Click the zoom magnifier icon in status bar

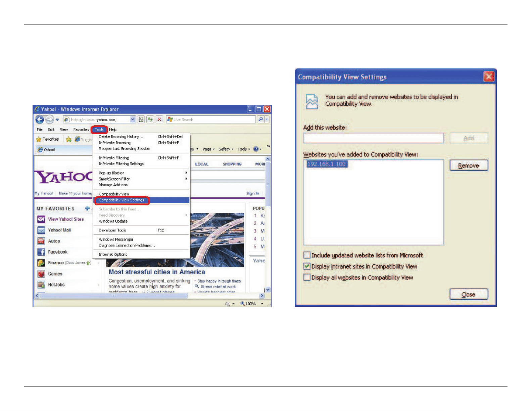coord(242,304)
